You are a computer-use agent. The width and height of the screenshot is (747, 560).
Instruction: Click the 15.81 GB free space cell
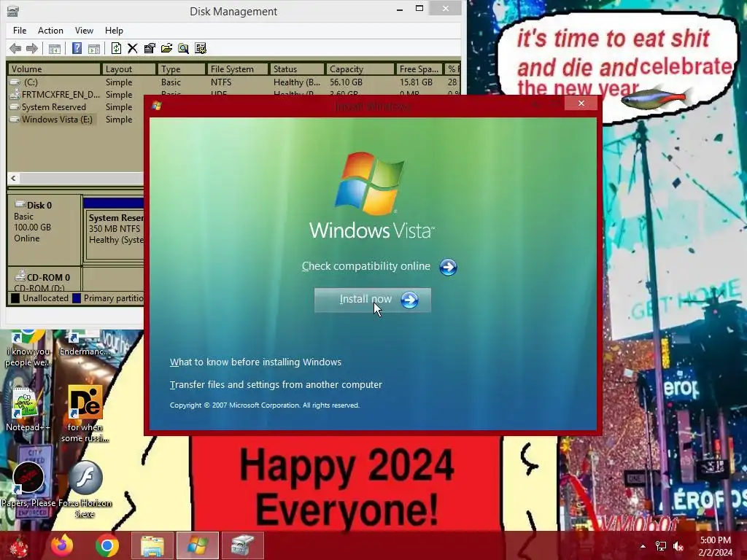click(416, 82)
